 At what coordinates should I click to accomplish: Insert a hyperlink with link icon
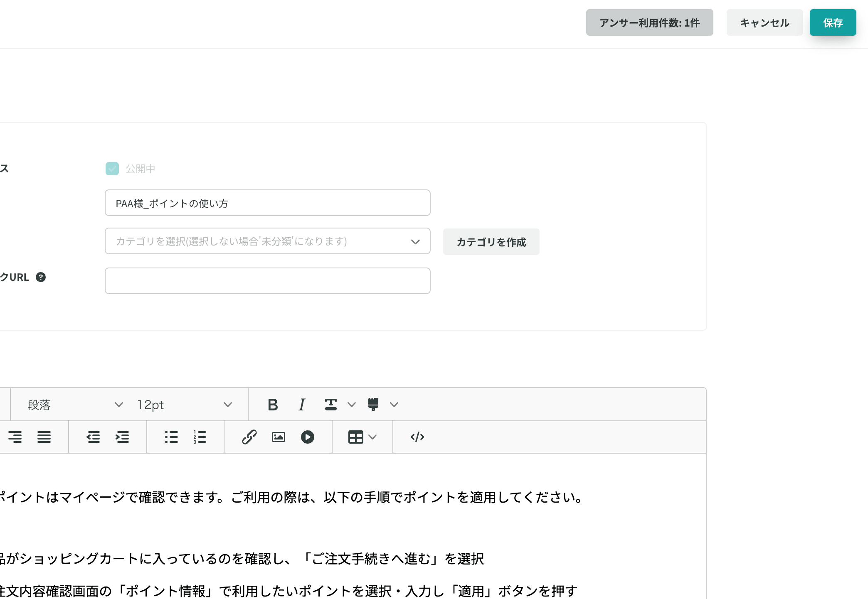[249, 437]
